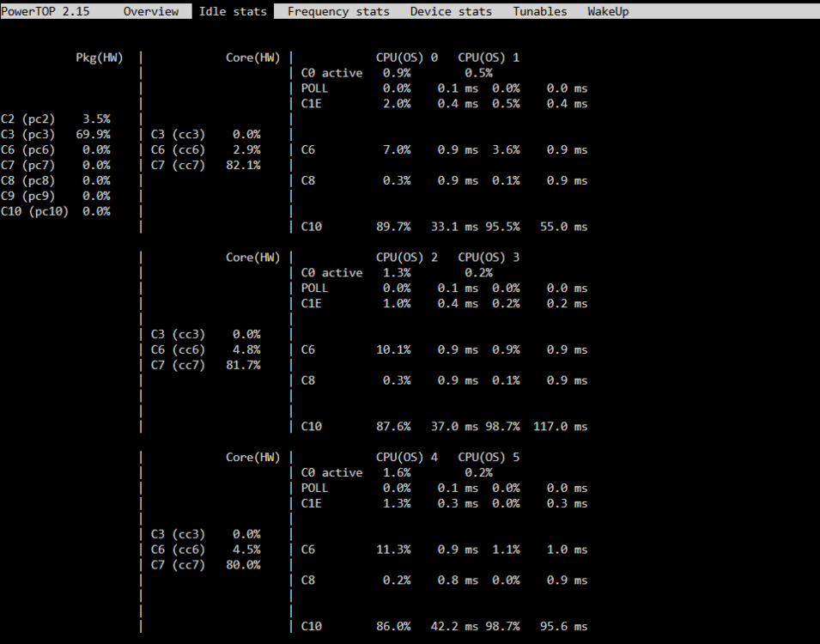820x644 pixels.
Task: Select the C3 (pc3) package row
Action: (x=56, y=135)
